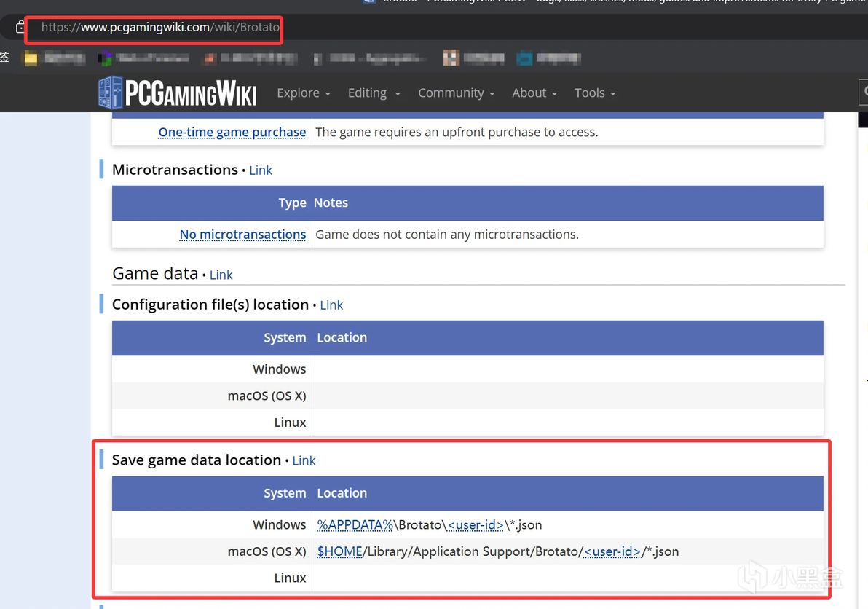The width and height of the screenshot is (868, 609).
Task: Click System header in Save game data table
Action: click(x=285, y=493)
